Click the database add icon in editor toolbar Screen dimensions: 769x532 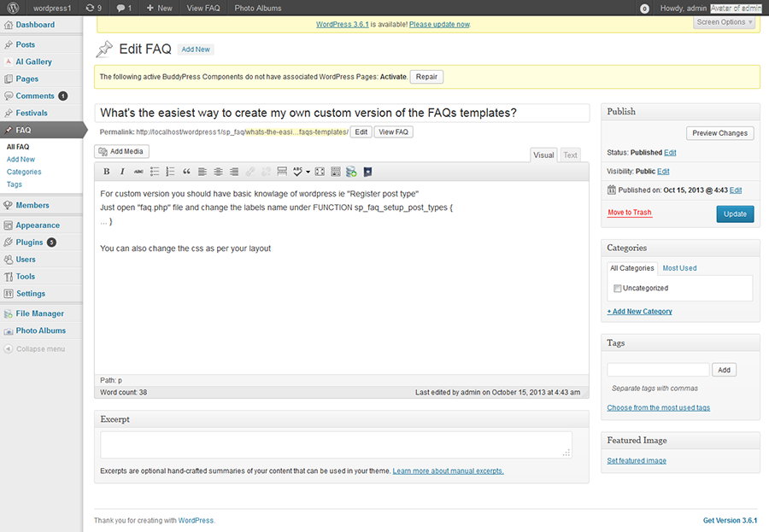351,172
